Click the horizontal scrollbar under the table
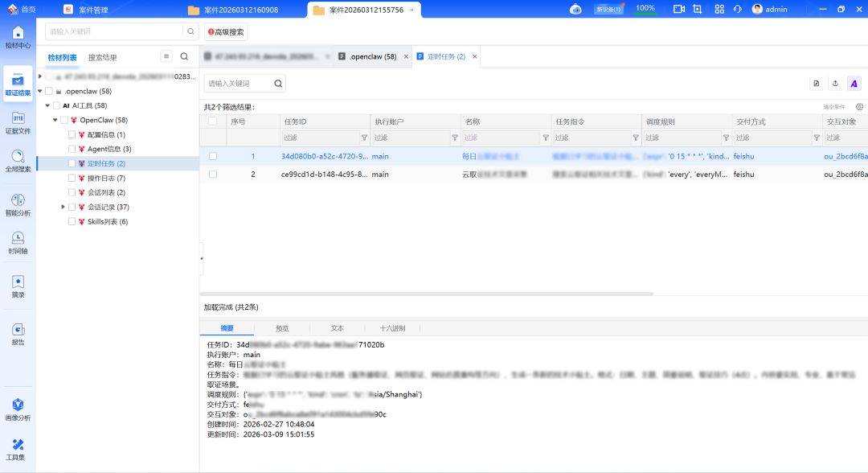 pos(426,294)
